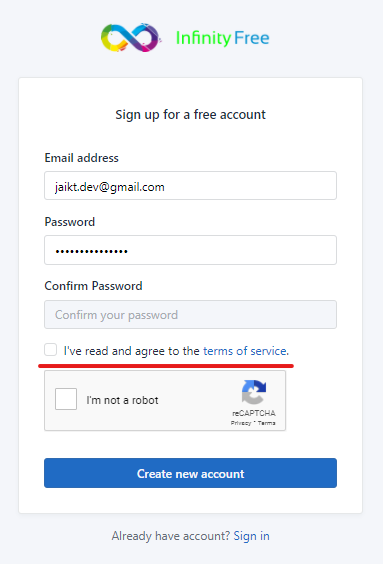Click the Confirm Password label
The image size is (383, 564).
pos(94,286)
